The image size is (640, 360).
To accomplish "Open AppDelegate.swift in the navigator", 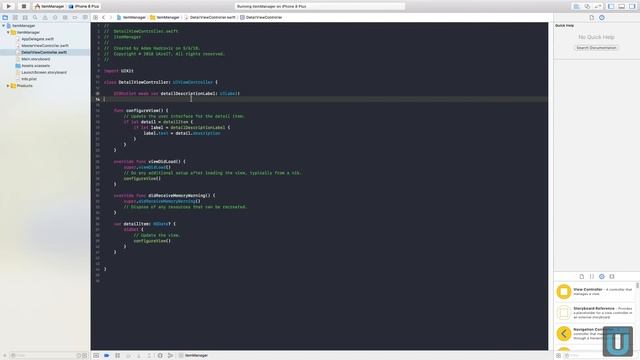I will (37, 39).
